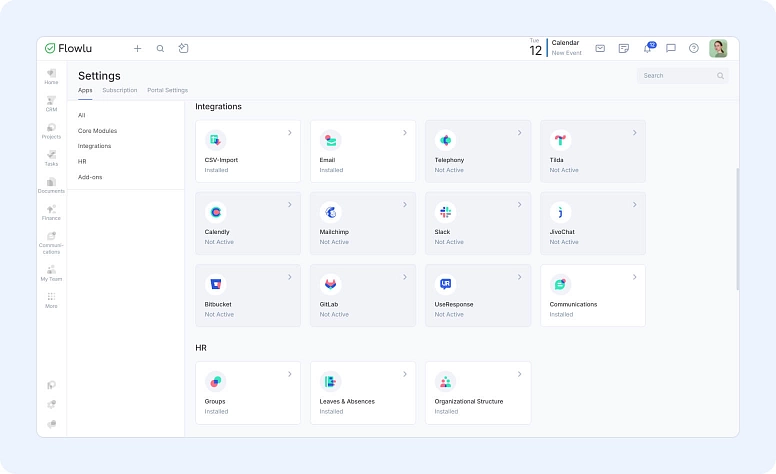Expand the CSV-Import card arrow
Screen dimensions: 776x474
289,132
